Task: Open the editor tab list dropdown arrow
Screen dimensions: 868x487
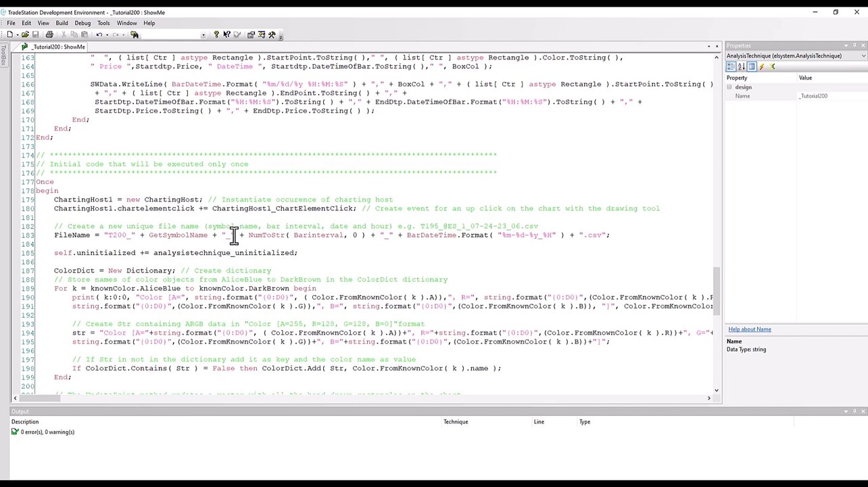Action: tap(708, 47)
